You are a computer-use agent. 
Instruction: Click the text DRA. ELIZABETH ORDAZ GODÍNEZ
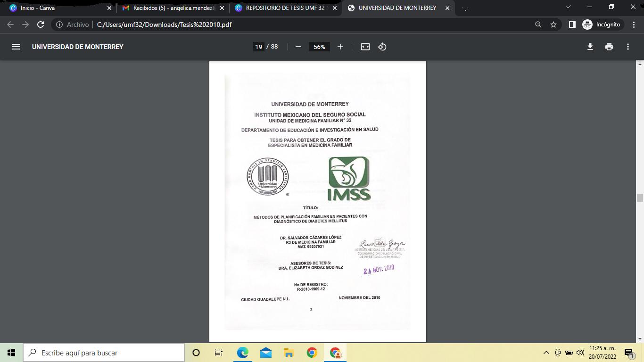(311, 268)
